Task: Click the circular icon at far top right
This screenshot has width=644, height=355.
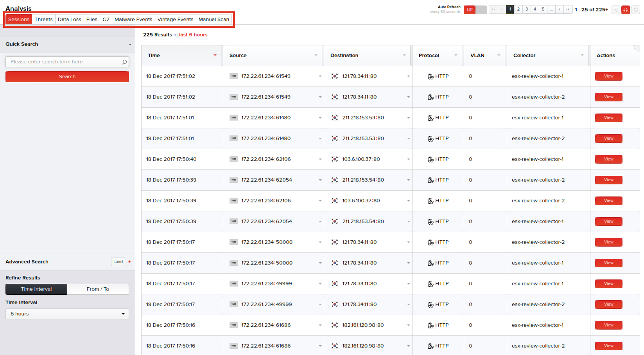Action: [x=636, y=10]
